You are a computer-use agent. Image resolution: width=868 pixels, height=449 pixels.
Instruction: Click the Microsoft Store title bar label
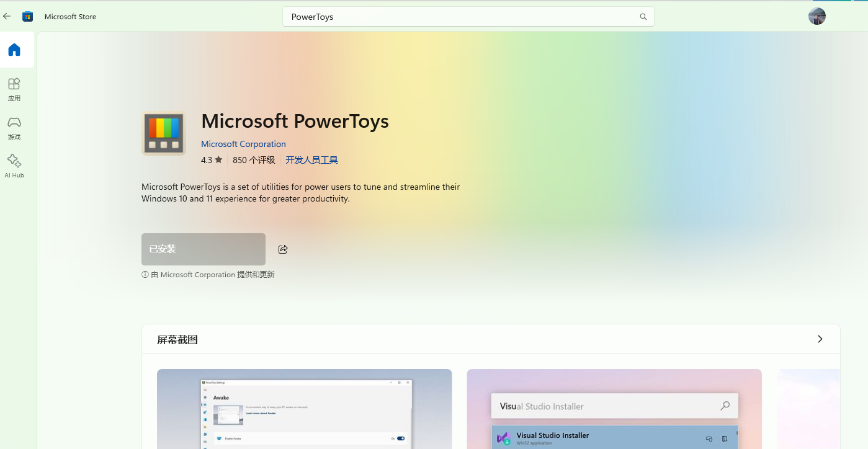pos(70,17)
